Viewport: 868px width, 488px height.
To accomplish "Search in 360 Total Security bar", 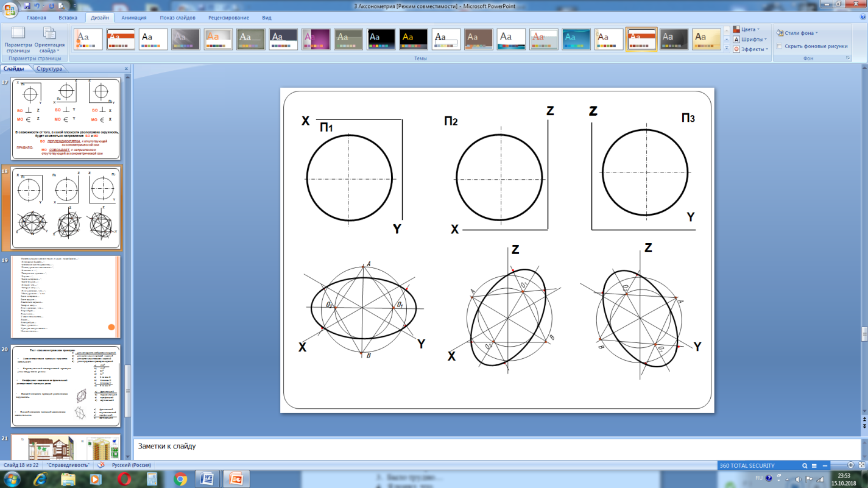I will point(805,465).
